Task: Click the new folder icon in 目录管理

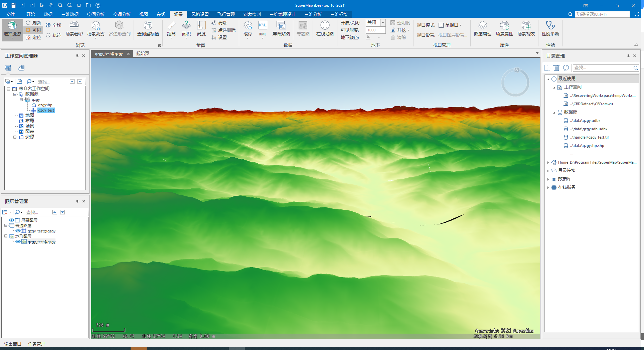Action: (547, 68)
